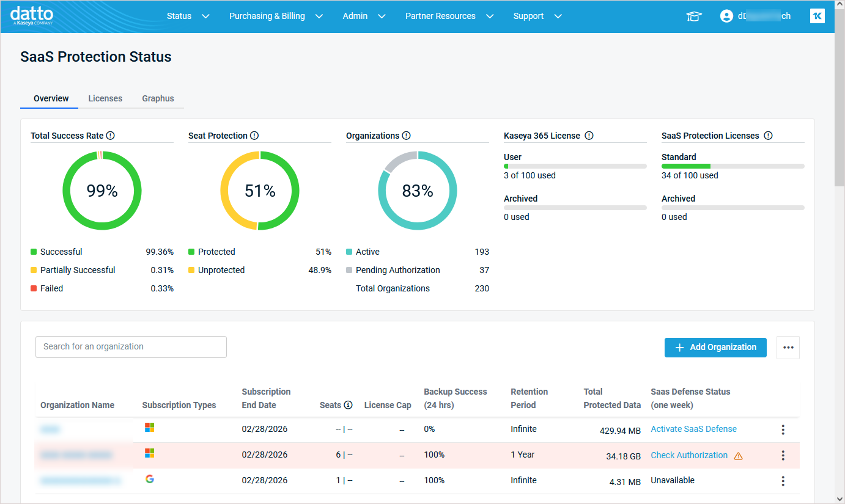845x504 pixels.
Task: Click the Total Success Rate 99% donut chart
Action: pyautogui.click(x=102, y=191)
